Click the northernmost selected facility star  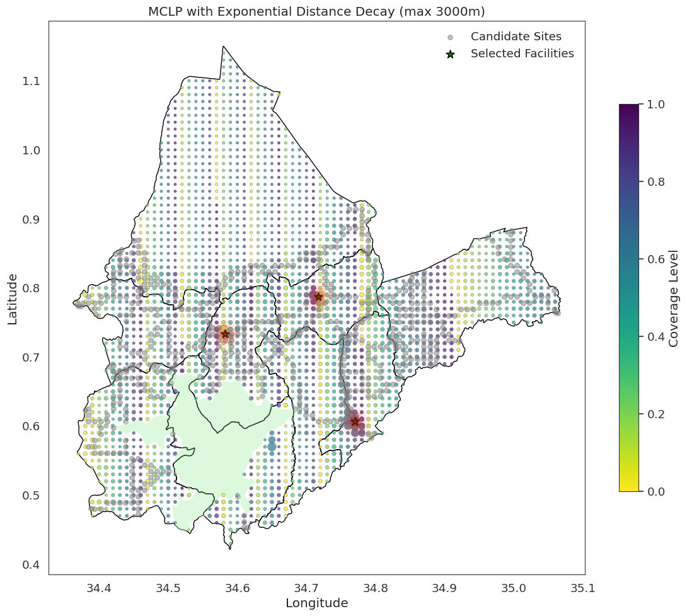(318, 297)
